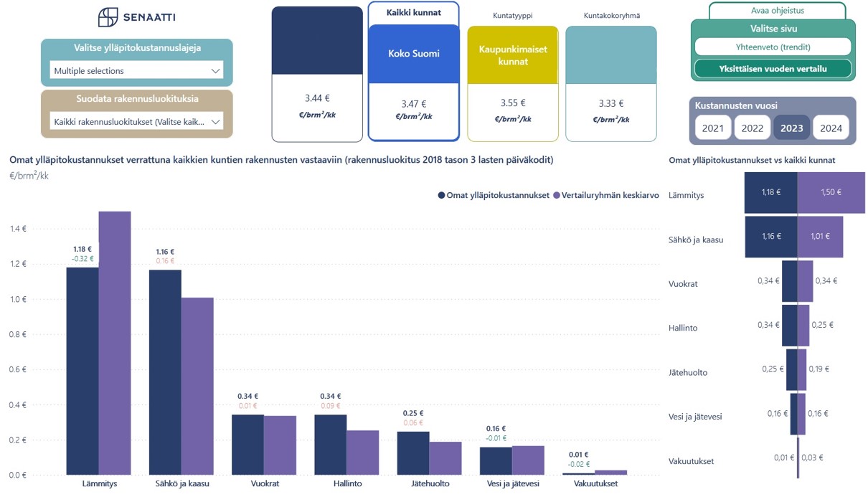
Task: Click the purple 1,50 € Lämmitys bar
Action: (831, 192)
